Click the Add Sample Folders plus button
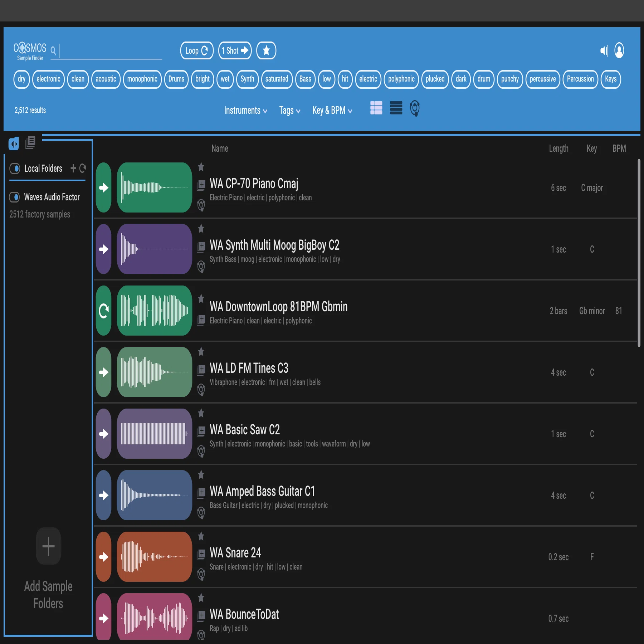 click(48, 546)
